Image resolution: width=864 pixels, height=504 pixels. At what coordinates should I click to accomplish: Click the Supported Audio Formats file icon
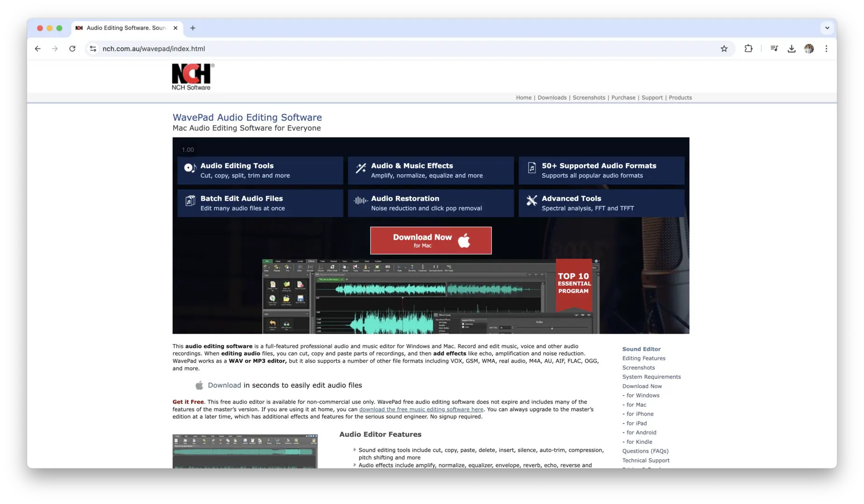[x=531, y=168]
